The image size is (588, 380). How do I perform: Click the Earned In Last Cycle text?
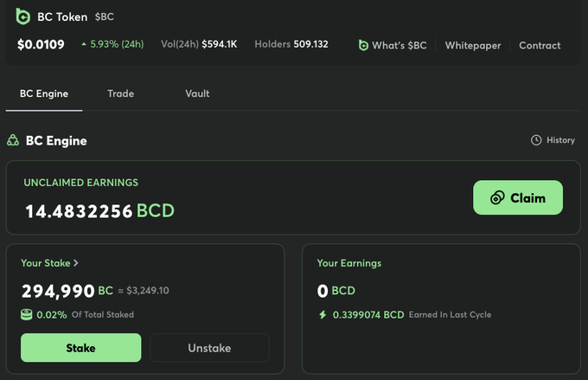(x=450, y=315)
